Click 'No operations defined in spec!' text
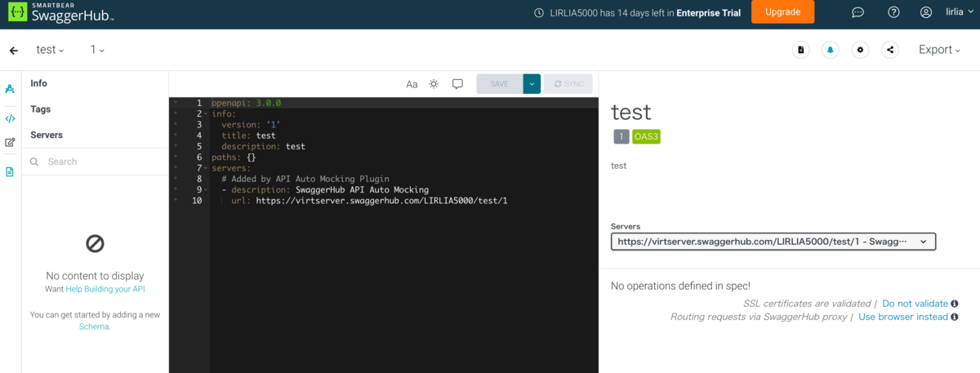The height and width of the screenshot is (373, 980). 680,286
